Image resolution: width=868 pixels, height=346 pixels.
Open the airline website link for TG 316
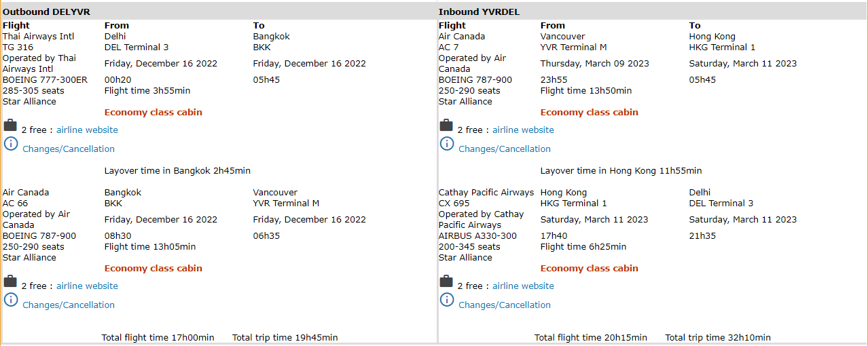(x=87, y=130)
